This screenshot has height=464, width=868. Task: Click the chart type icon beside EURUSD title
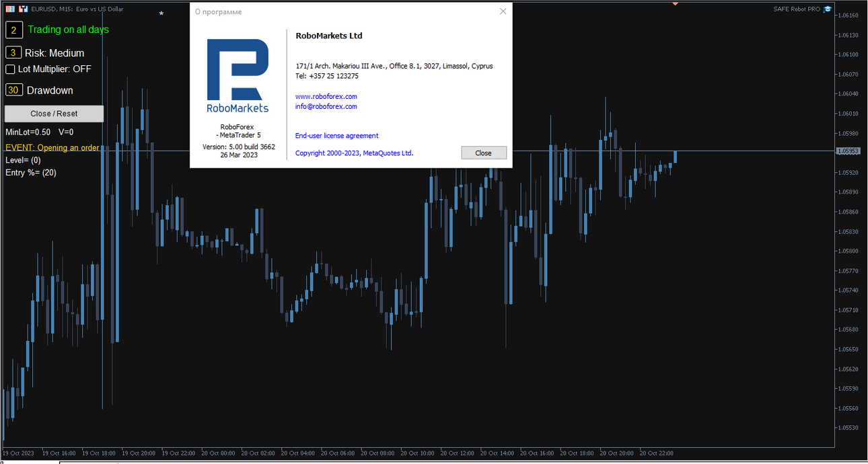(x=24, y=9)
